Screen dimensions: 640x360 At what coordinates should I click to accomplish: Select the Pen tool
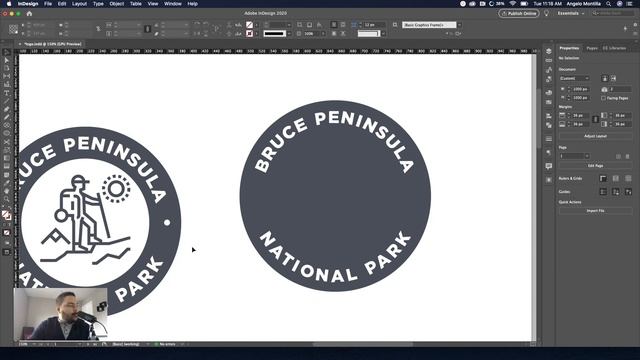click(x=7, y=109)
